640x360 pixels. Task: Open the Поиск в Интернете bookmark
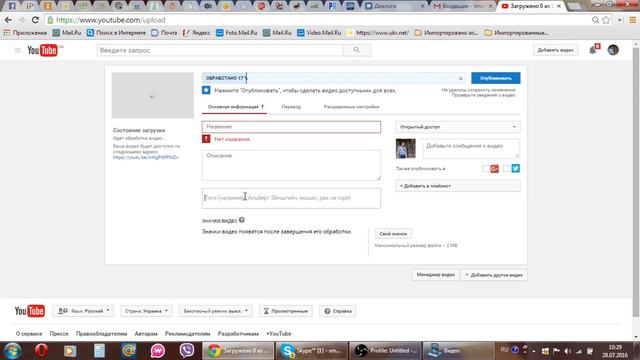click(x=116, y=33)
